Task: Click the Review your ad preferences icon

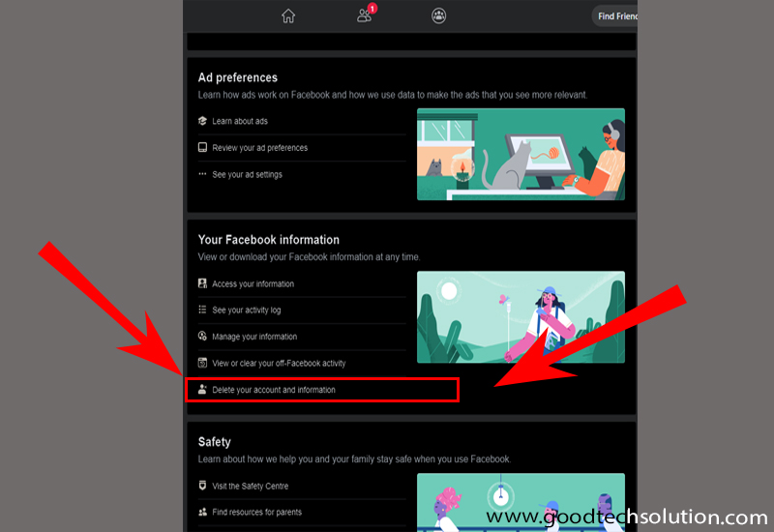Action: pyautogui.click(x=202, y=147)
